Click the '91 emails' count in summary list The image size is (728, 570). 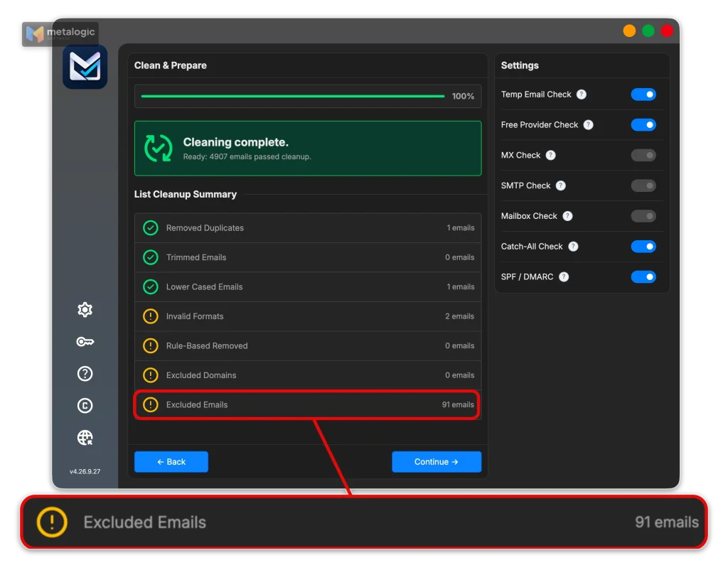tap(458, 404)
